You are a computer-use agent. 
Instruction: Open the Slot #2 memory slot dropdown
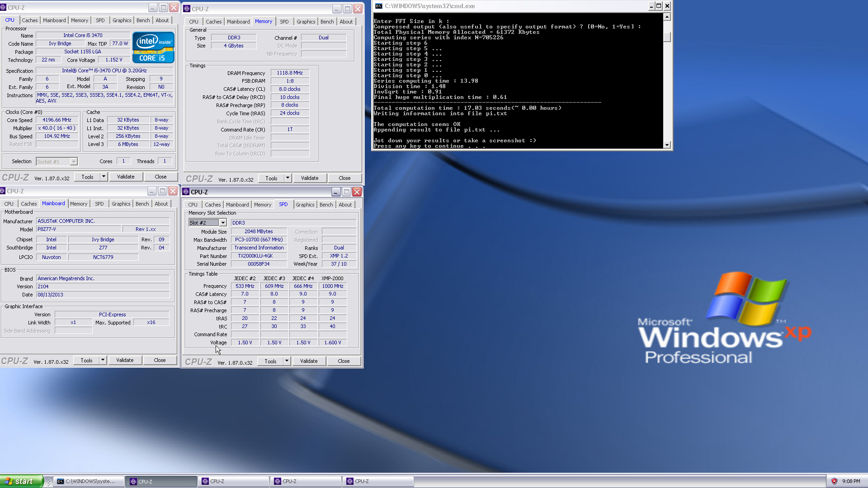pyautogui.click(x=223, y=223)
